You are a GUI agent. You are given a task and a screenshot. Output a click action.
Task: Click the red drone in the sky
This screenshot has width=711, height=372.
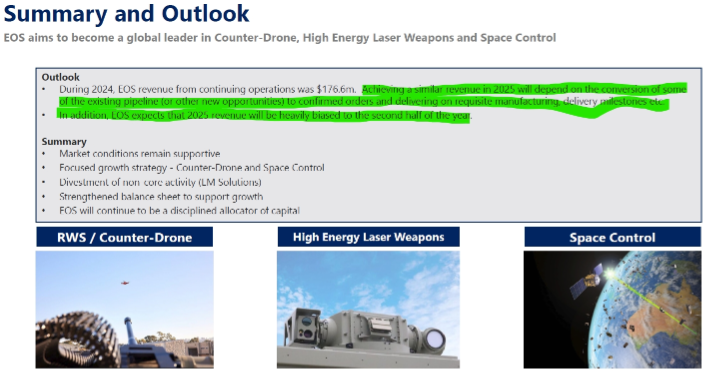[125, 283]
